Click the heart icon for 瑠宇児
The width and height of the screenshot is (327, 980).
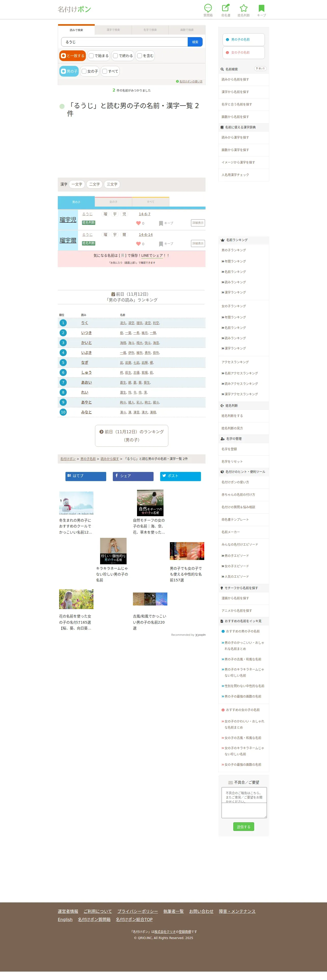coord(139,223)
